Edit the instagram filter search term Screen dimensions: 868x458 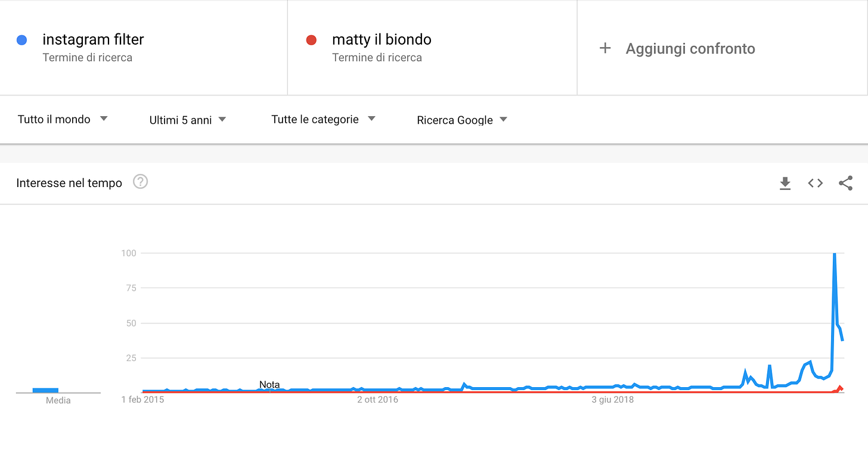click(93, 39)
